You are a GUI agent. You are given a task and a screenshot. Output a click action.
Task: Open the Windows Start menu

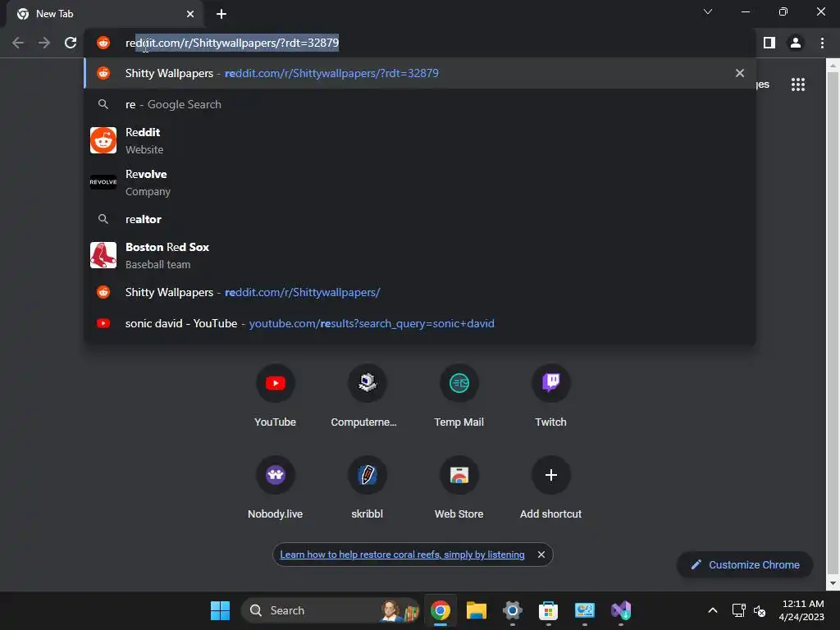tap(220, 610)
